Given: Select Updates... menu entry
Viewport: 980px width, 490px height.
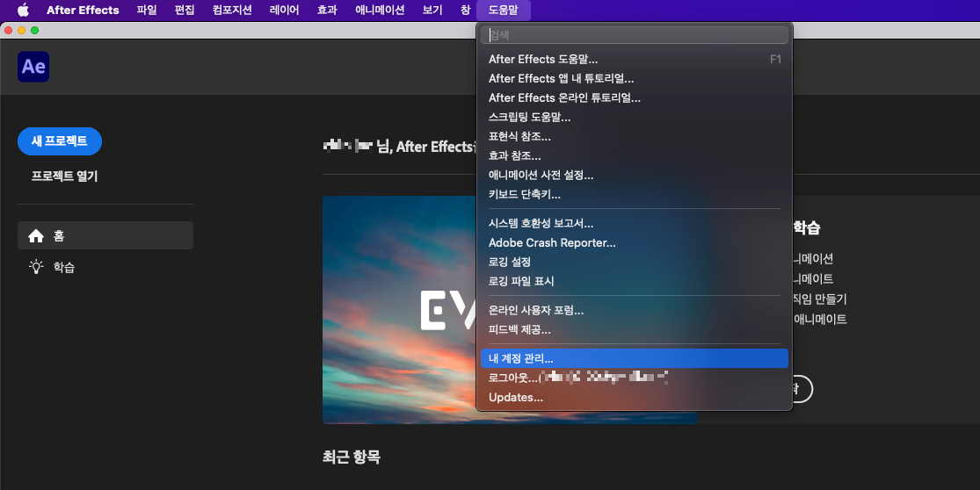Looking at the screenshot, I should coord(635,397).
